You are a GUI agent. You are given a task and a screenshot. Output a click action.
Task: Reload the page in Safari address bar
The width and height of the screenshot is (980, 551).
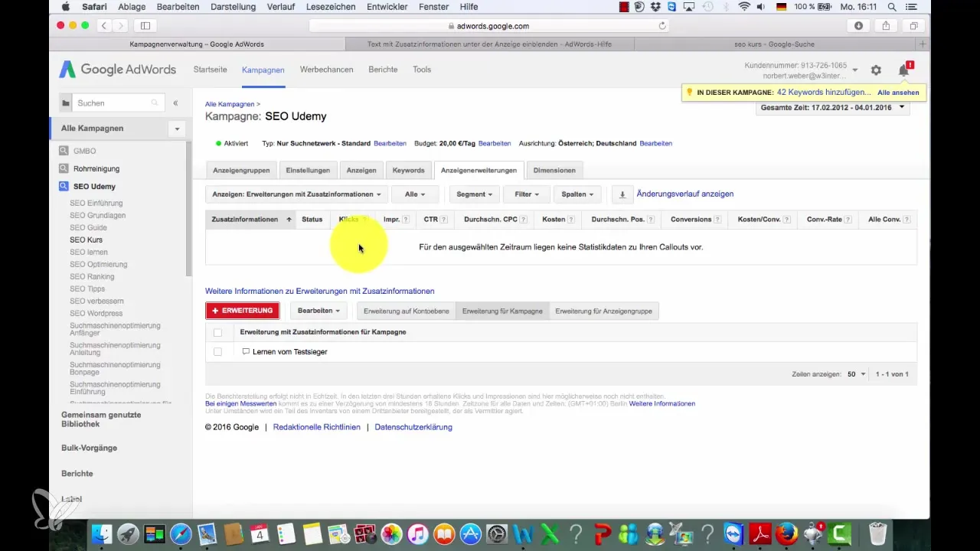point(662,25)
